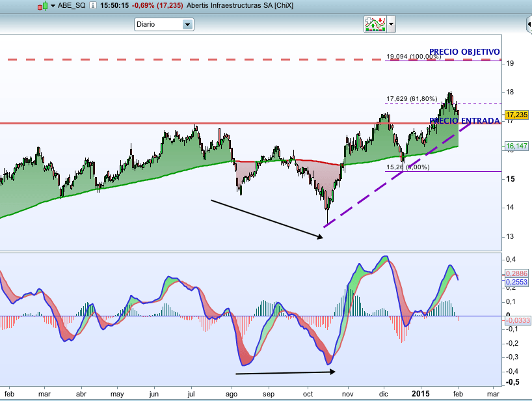The height and width of the screenshot is (401, 532).
Task: Select the red dashed target price line
Action: [195, 59]
